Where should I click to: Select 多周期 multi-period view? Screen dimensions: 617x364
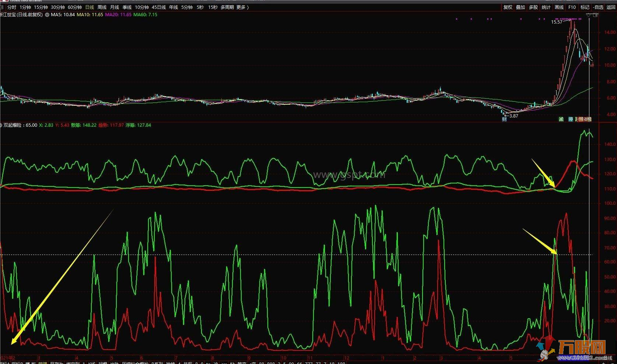[x=227, y=7]
